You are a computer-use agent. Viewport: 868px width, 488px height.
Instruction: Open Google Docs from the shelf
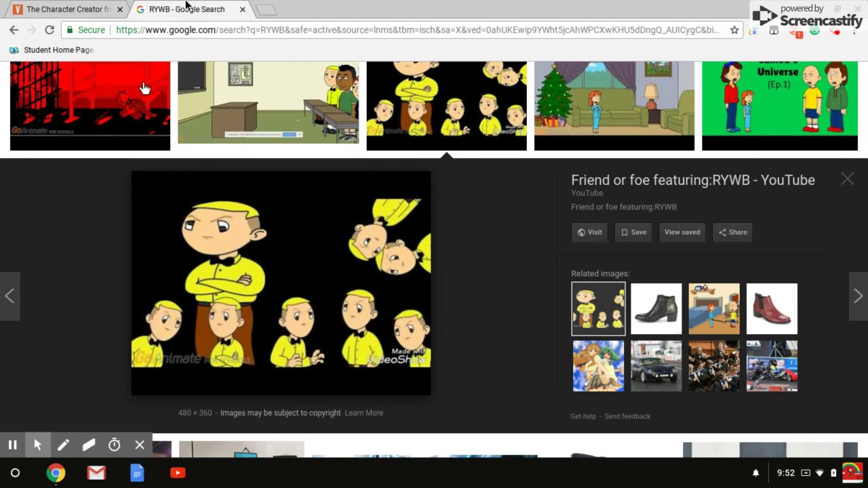tap(137, 473)
